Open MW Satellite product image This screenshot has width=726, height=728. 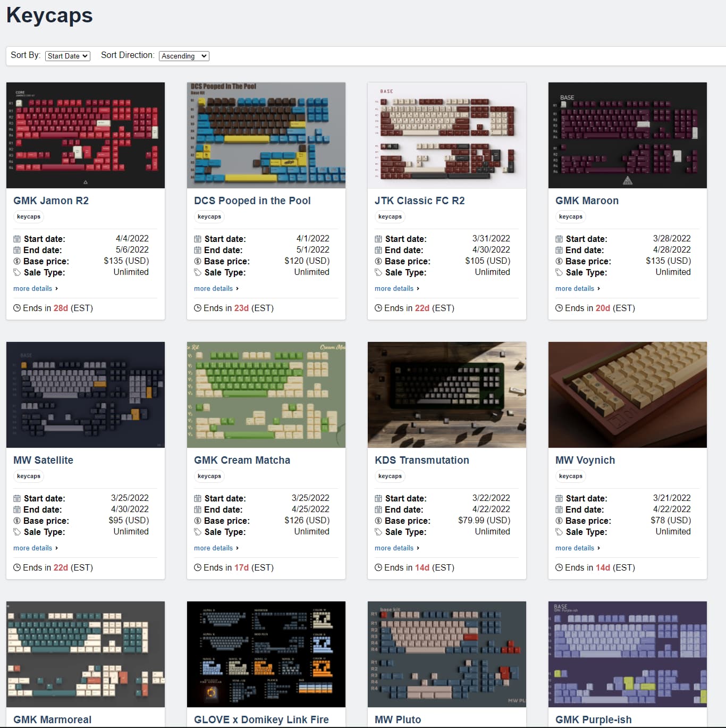tap(86, 395)
